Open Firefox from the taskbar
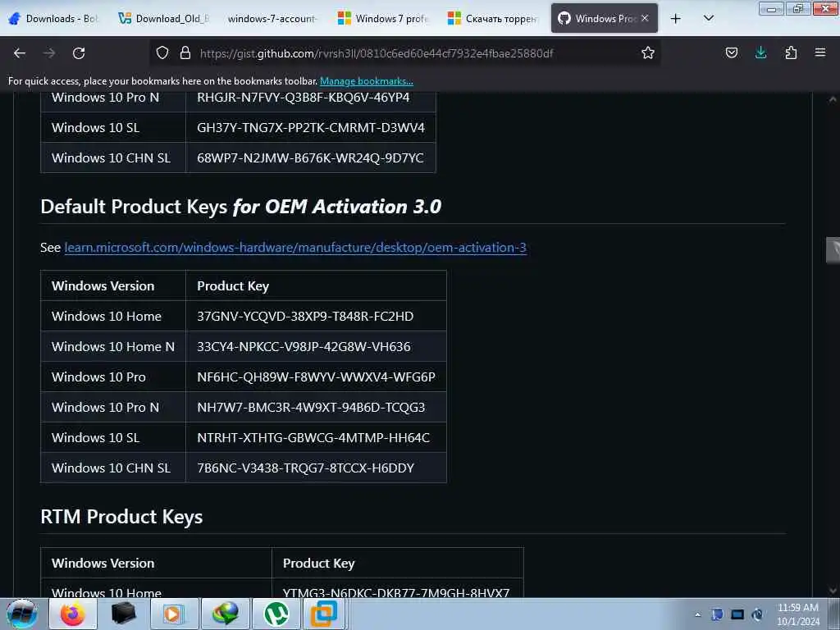 coord(73,614)
